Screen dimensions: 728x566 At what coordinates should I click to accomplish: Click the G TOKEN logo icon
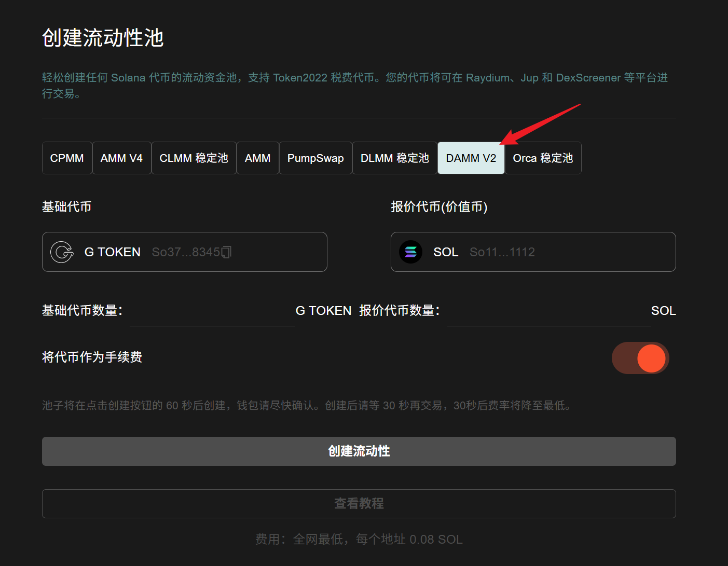click(62, 252)
